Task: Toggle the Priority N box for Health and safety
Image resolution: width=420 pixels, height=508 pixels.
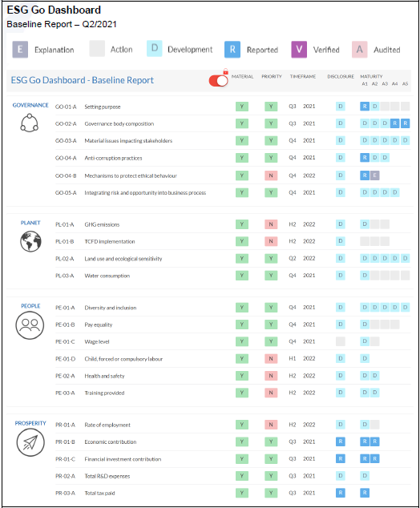Action: [x=271, y=376]
